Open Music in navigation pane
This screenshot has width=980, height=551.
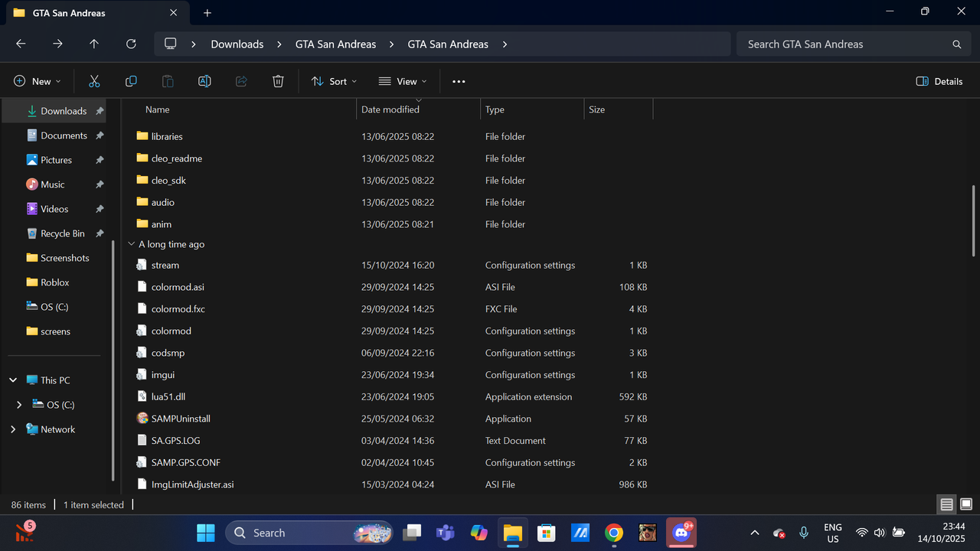pos(52,184)
